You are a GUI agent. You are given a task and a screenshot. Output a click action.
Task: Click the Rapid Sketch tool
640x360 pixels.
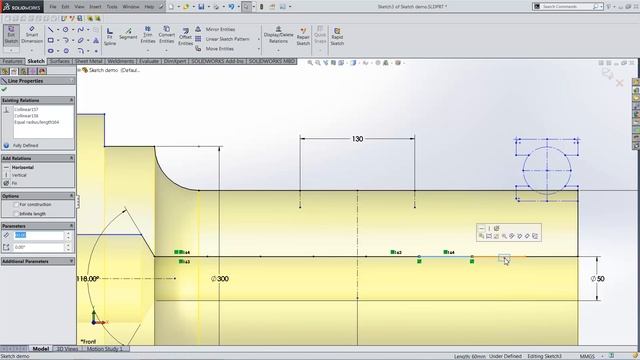pyautogui.click(x=337, y=36)
